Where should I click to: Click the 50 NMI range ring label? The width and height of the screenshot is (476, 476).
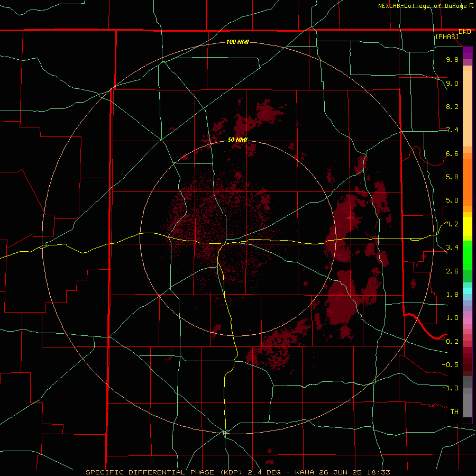237,140
